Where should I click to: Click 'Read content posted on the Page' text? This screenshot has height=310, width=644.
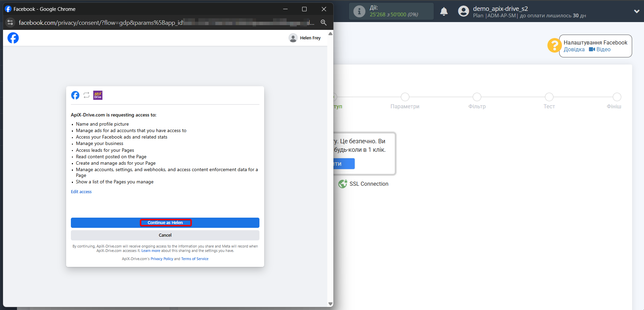point(111,157)
